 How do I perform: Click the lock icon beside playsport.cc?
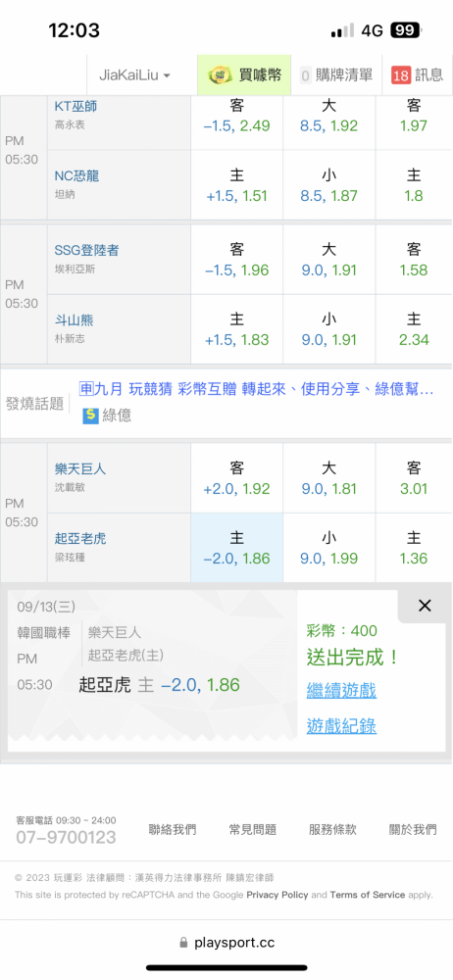[x=183, y=943]
